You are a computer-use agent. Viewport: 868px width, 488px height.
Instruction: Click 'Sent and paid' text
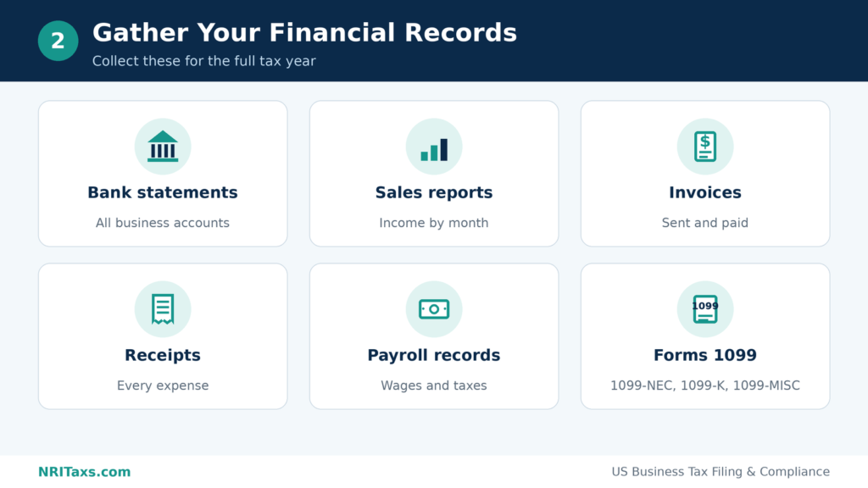click(705, 223)
